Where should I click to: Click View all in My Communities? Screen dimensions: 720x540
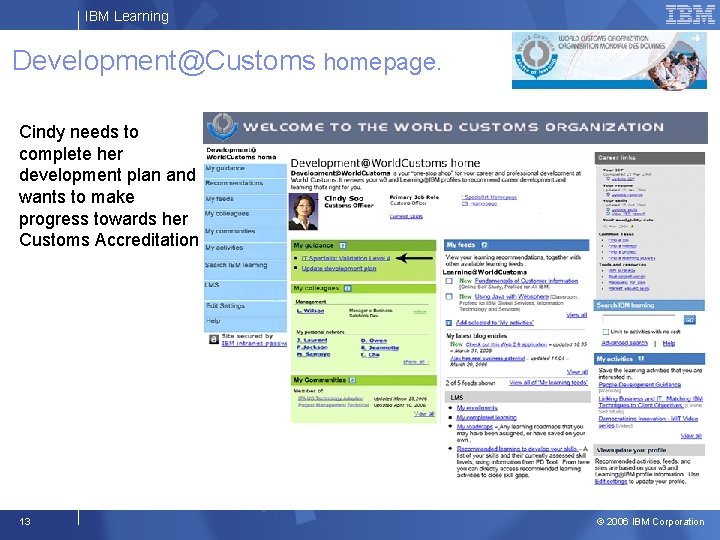424,414
